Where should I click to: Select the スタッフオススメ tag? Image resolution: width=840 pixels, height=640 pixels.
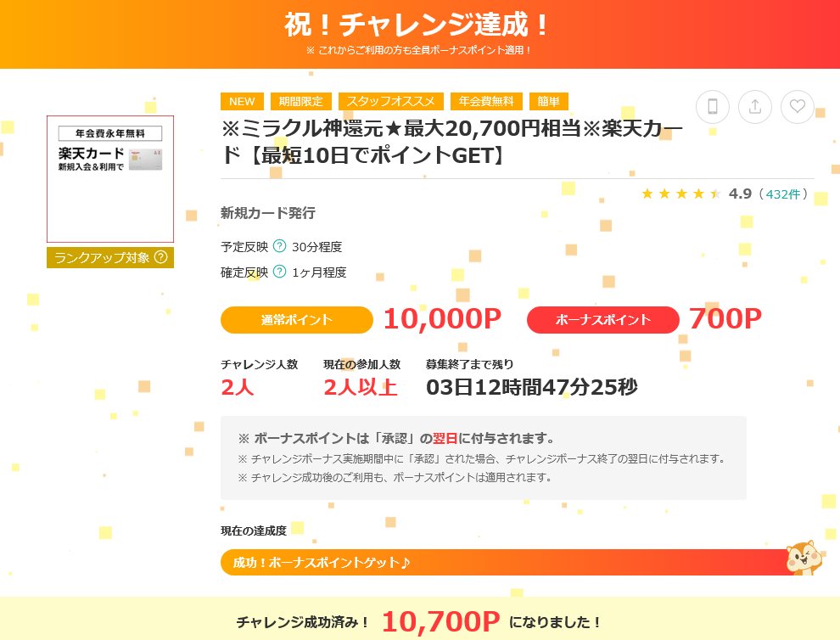[x=391, y=101]
